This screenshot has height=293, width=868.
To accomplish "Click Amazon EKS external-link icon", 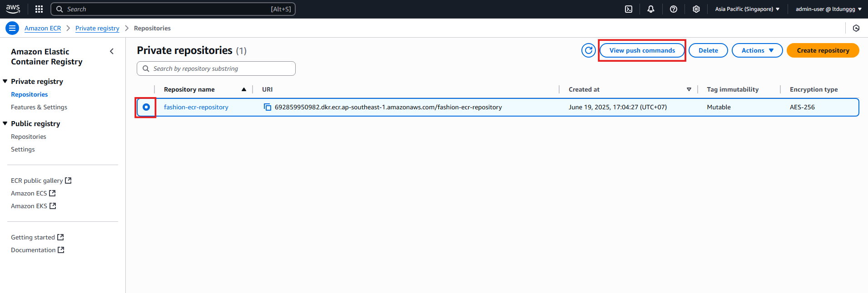I will click(x=53, y=206).
